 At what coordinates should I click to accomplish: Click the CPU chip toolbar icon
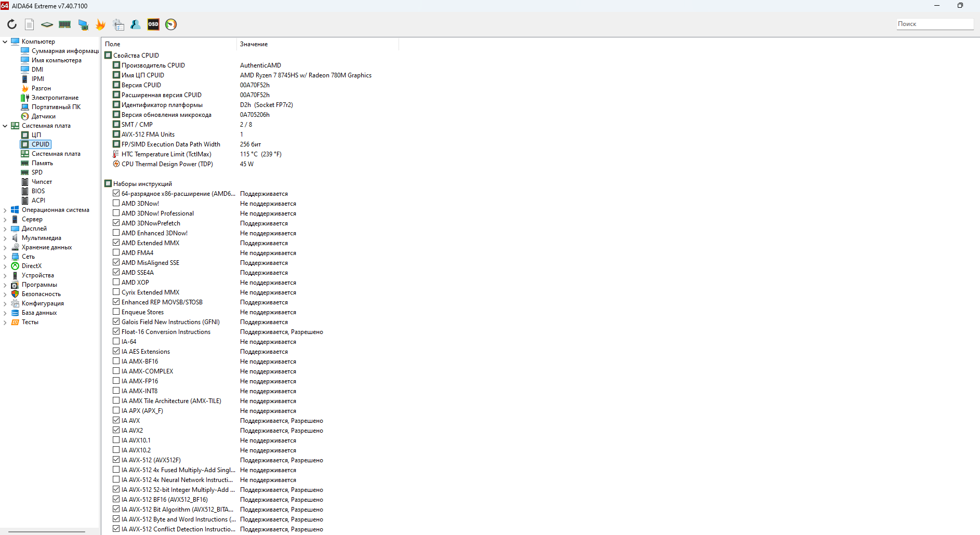click(47, 24)
